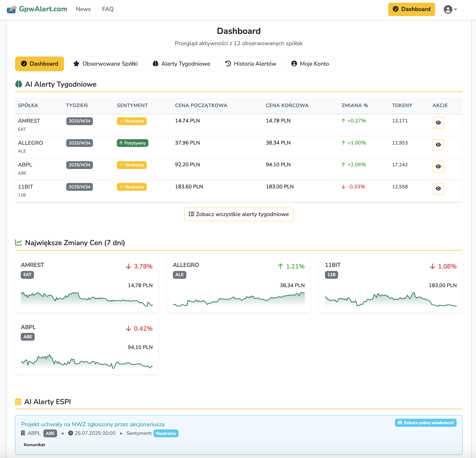Click the calendar icon beside AI Alerty ESPI
The height and width of the screenshot is (458, 476).
[18, 402]
